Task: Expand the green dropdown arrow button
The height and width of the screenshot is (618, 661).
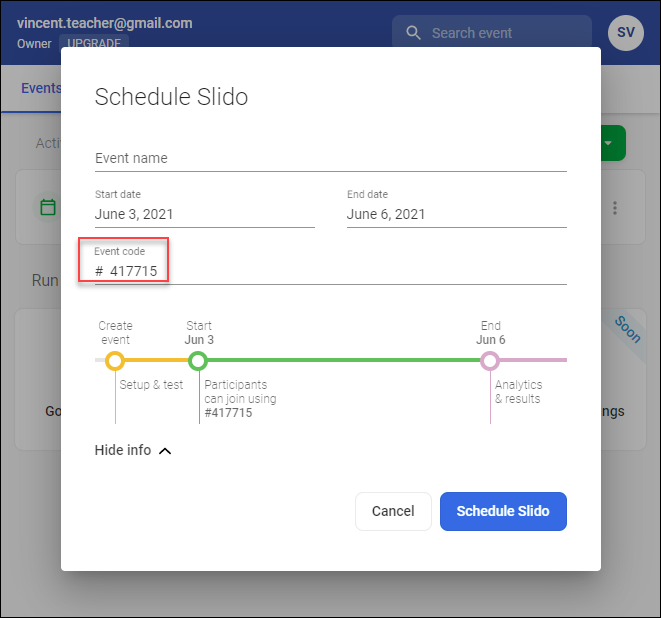Action: (x=609, y=144)
